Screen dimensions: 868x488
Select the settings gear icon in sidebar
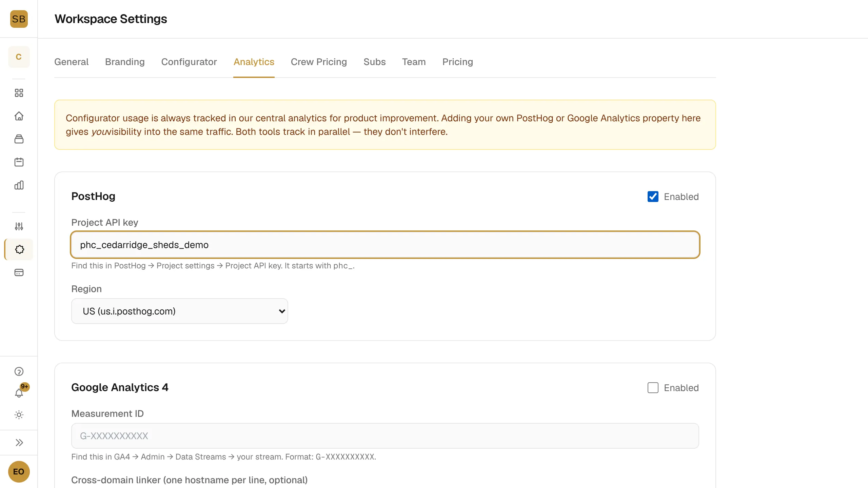[19, 249]
